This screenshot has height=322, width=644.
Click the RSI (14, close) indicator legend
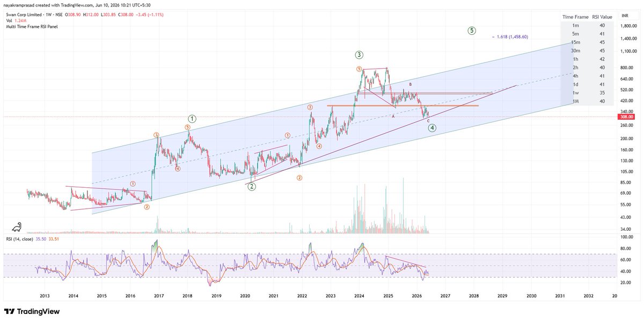[19, 238]
